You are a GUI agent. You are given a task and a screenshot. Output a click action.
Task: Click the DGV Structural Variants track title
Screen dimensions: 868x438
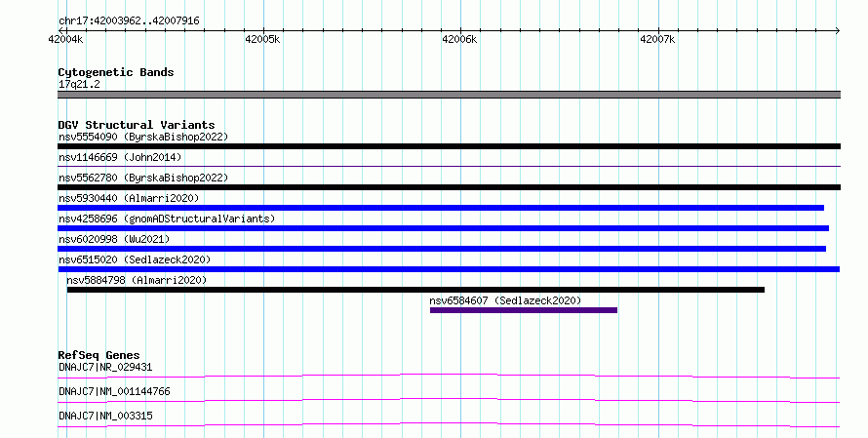(137, 125)
